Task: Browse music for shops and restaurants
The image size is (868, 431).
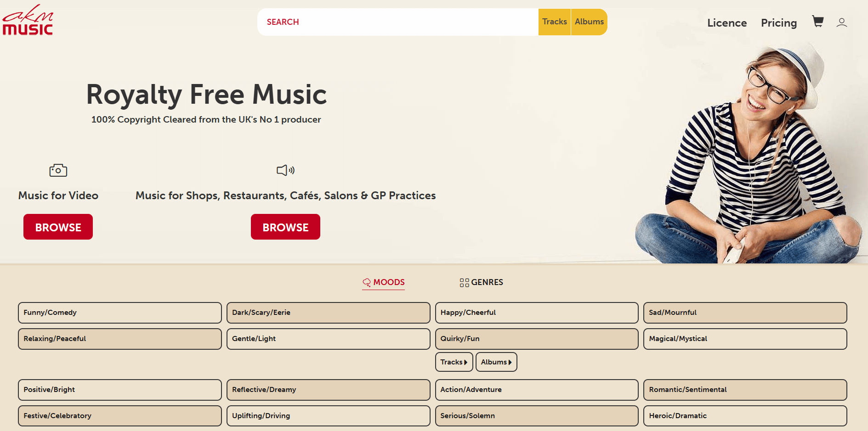Action: click(x=285, y=227)
